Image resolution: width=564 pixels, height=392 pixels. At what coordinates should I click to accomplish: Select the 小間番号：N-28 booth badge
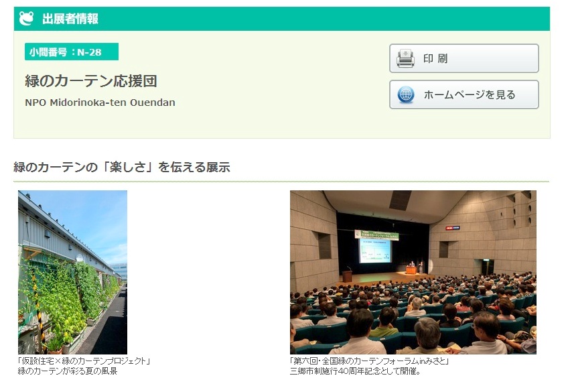coord(71,52)
